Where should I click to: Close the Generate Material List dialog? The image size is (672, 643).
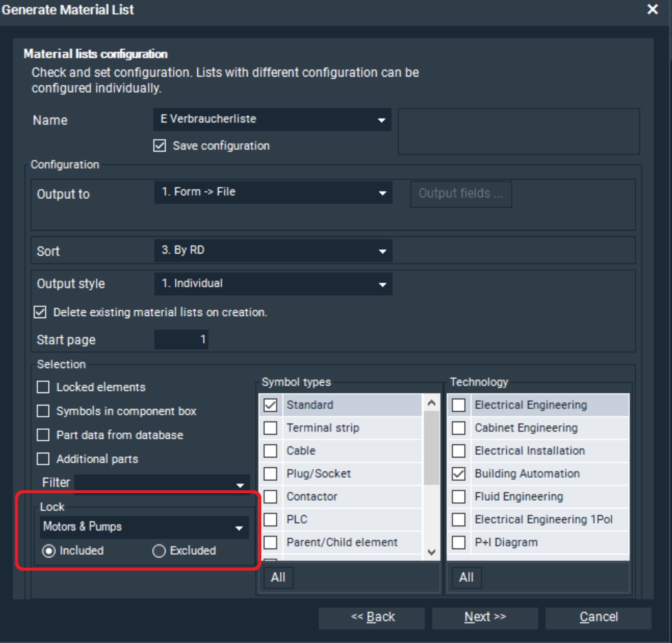[x=652, y=9]
